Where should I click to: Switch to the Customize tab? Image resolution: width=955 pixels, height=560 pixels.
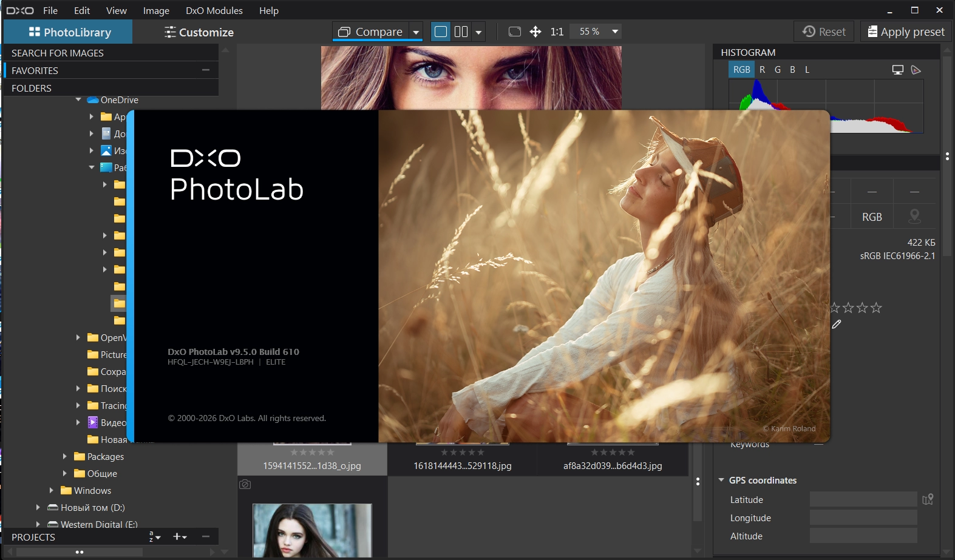point(199,32)
